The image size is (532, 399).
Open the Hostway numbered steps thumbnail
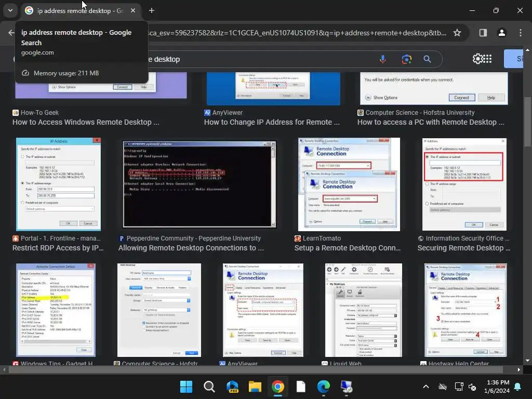point(465,310)
